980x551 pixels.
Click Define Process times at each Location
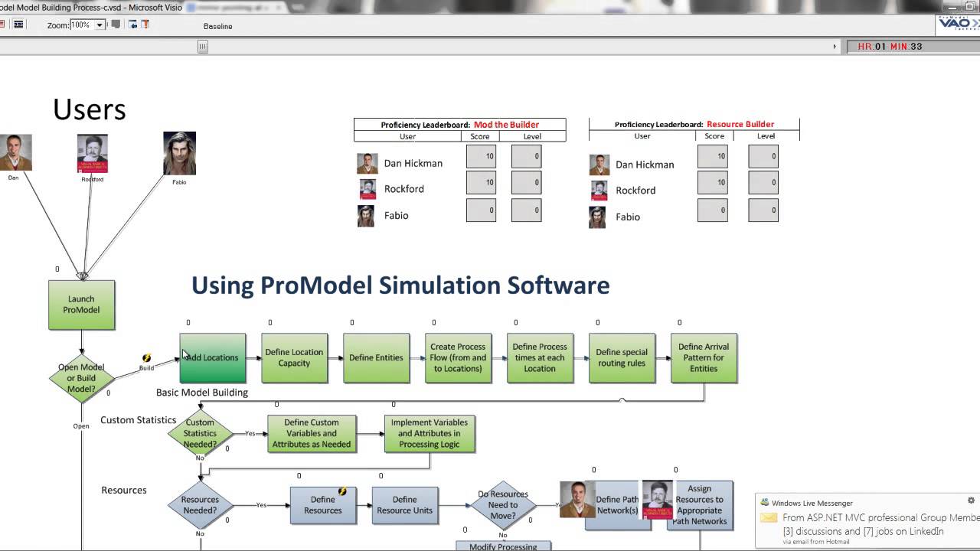[540, 357]
